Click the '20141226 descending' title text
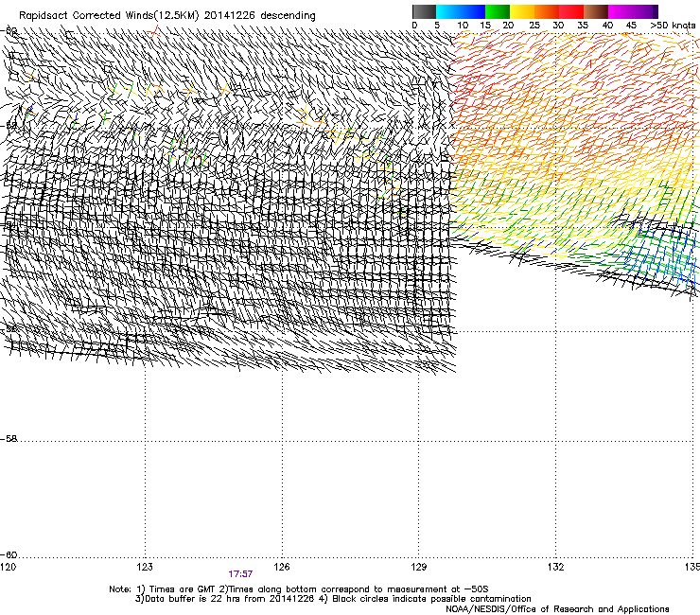 click(x=260, y=16)
